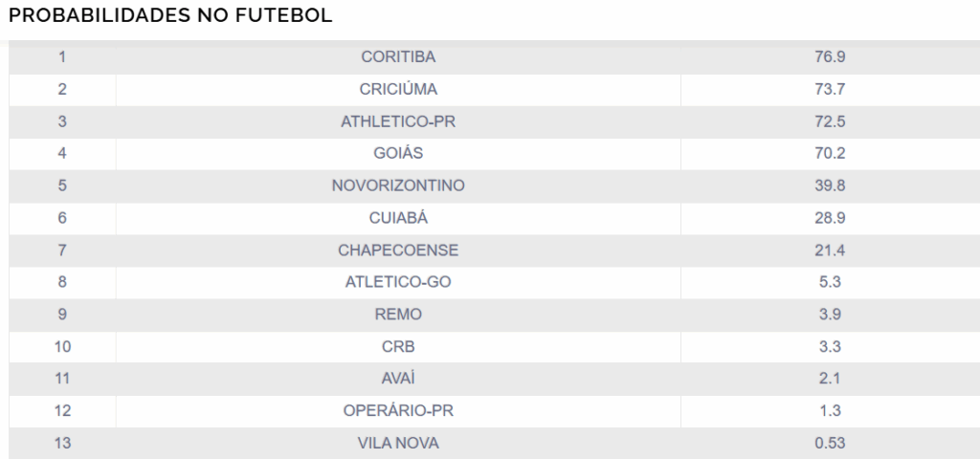Click the rank number 10 cell

click(x=62, y=346)
